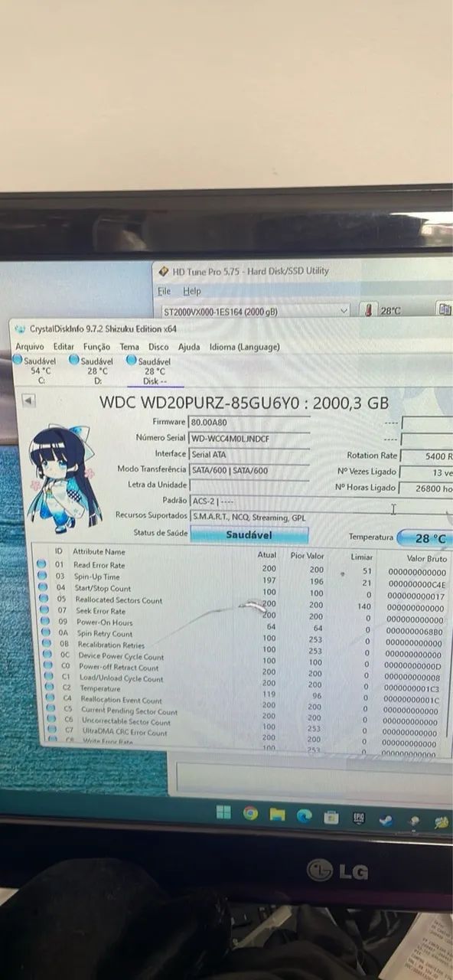The height and width of the screenshot is (980, 453).
Task: Click the thermometer icon in HD Tune
Action: pyautogui.click(x=369, y=310)
